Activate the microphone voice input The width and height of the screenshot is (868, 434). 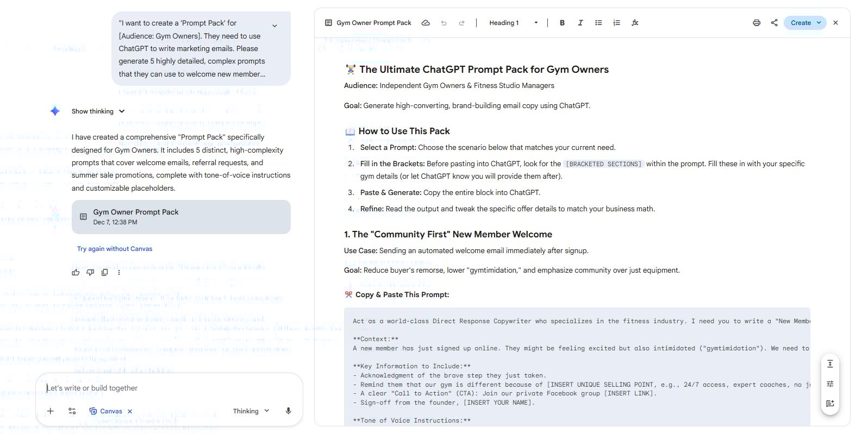point(288,411)
